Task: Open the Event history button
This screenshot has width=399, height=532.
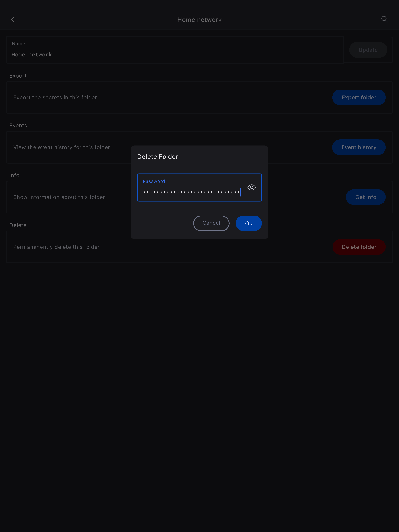Action: coord(359,147)
